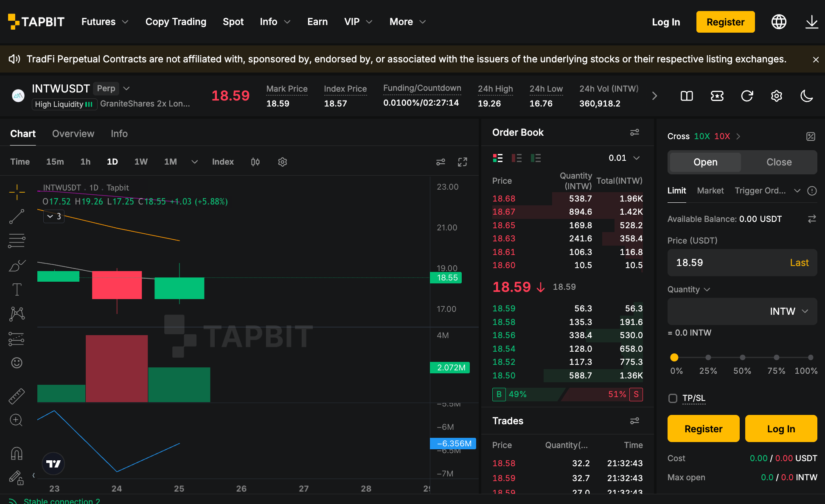The width and height of the screenshot is (825, 504).
Task: Click the Price (USDT) input field
Action: [x=742, y=263]
